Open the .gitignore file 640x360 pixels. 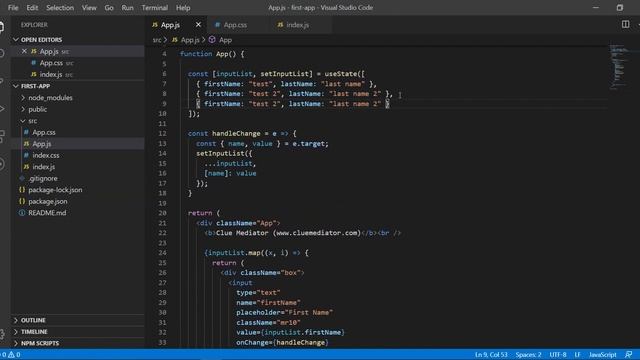click(43, 178)
